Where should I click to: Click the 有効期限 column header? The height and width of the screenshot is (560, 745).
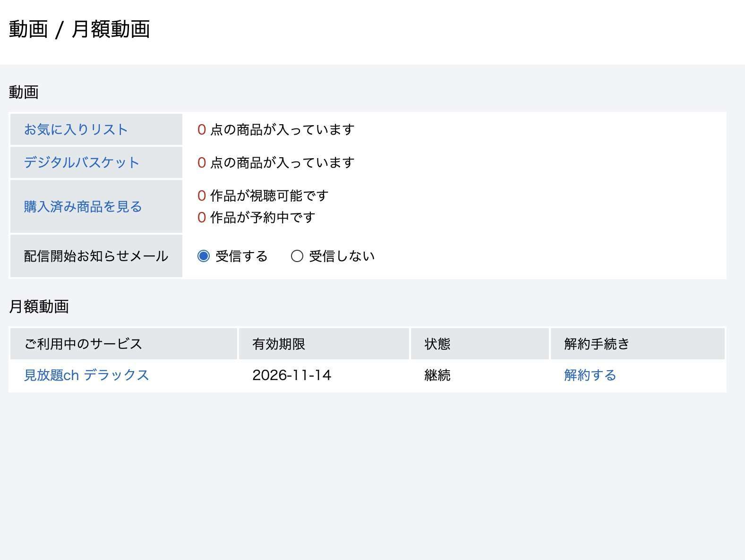324,344
